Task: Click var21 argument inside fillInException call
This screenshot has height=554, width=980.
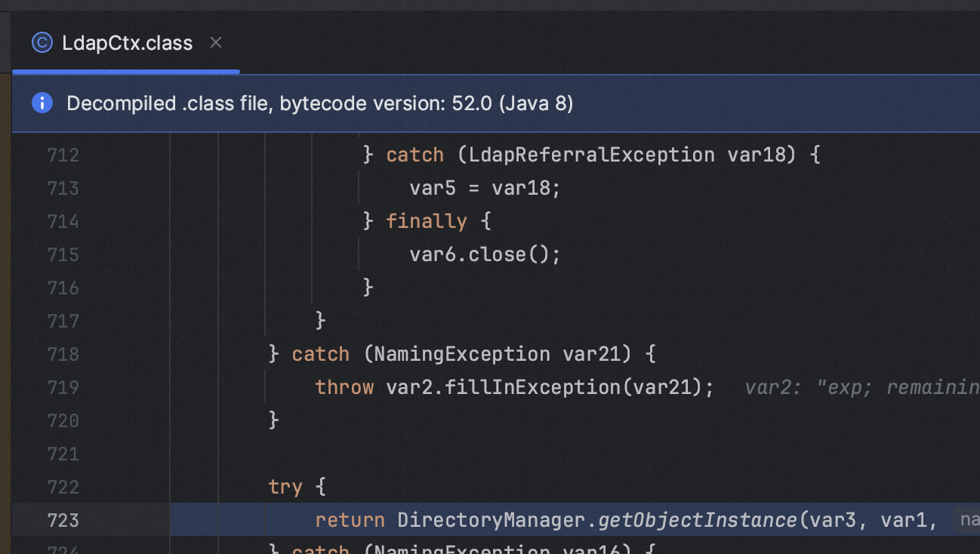Action: 661,387
